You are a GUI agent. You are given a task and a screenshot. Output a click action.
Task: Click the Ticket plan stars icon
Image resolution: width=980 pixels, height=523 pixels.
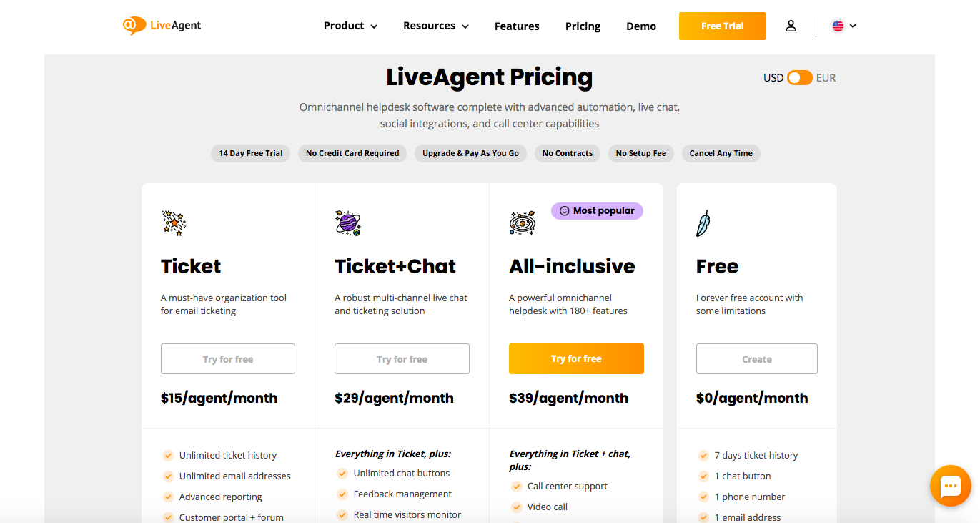[x=174, y=223]
